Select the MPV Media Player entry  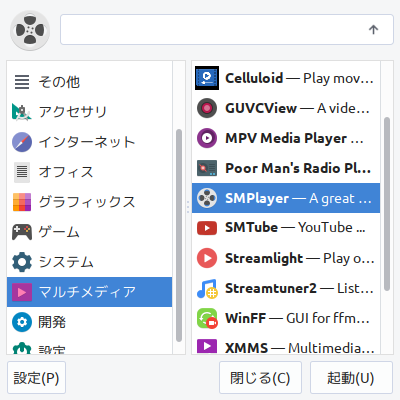pos(286,138)
